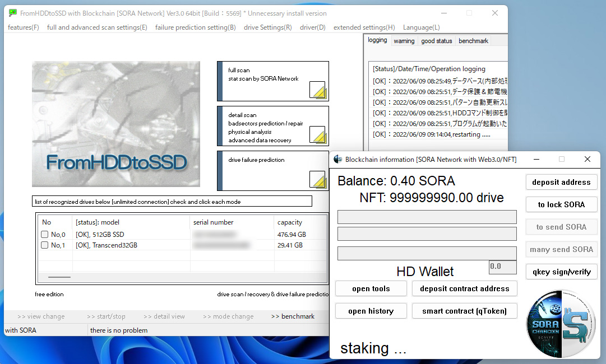Screen dimensions: 606x364
Task: Switch to the warning tab
Action: point(404,41)
